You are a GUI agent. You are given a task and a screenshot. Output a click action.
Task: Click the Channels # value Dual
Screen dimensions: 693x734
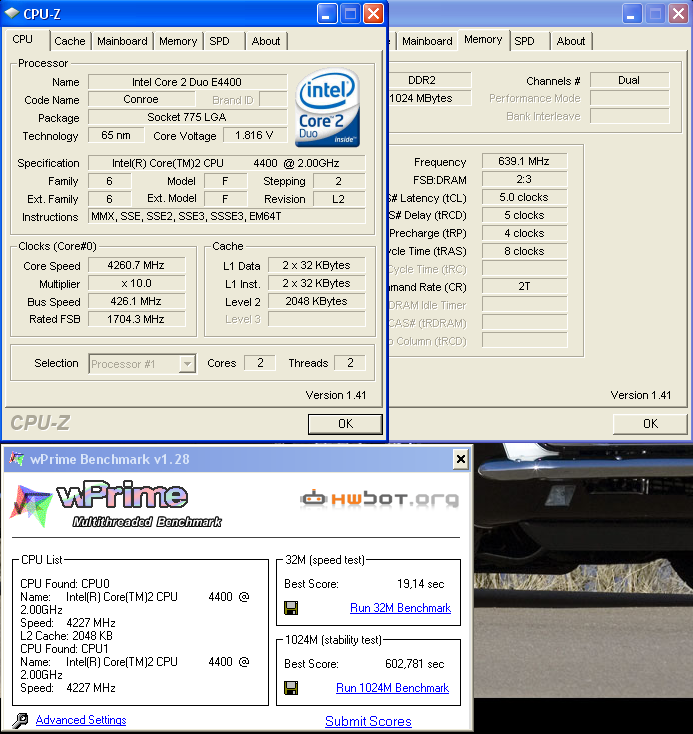tap(629, 81)
